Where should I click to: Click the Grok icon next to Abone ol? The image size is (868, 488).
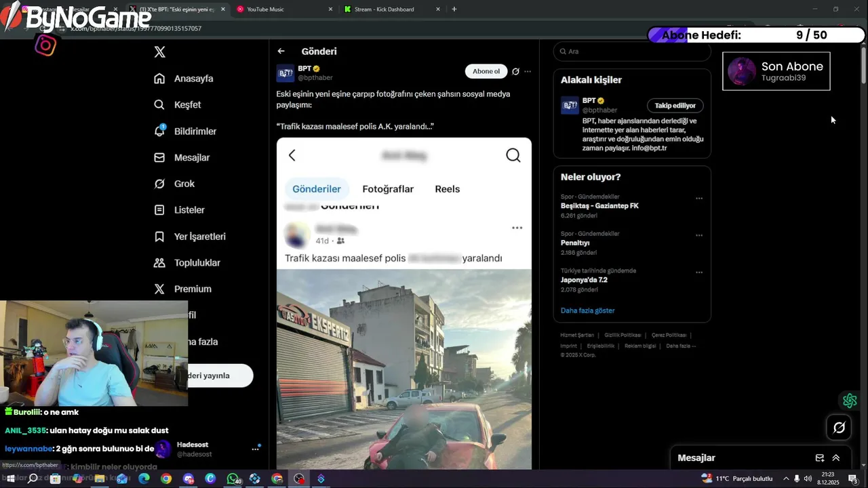click(x=515, y=71)
